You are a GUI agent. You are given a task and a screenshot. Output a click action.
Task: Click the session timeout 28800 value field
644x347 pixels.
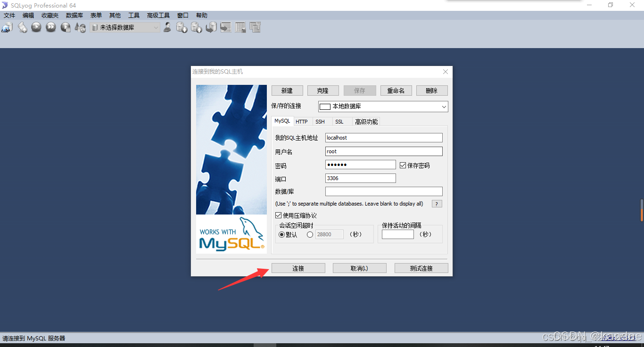click(x=329, y=234)
